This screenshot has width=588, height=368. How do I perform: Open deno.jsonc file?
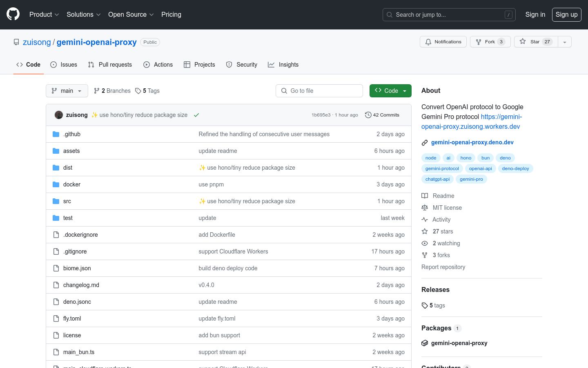[x=77, y=302]
